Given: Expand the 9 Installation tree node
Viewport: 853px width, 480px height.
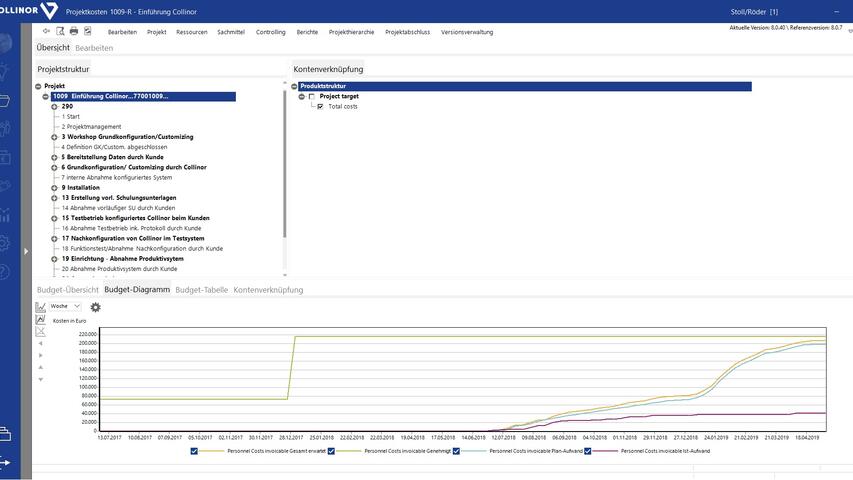Looking at the screenshot, I should pyautogui.click(x=53, y=187).
